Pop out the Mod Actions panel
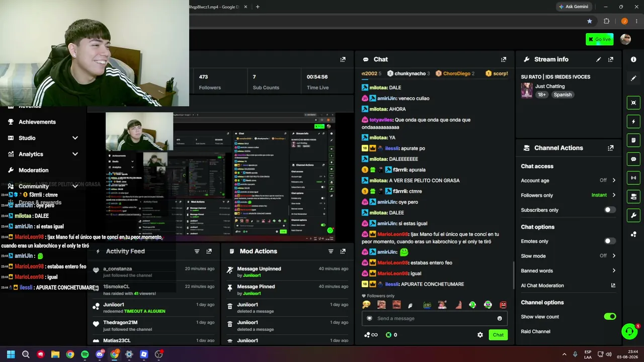Image resolution: width=644 pixels, height=362 pixels. click(343, 251)
